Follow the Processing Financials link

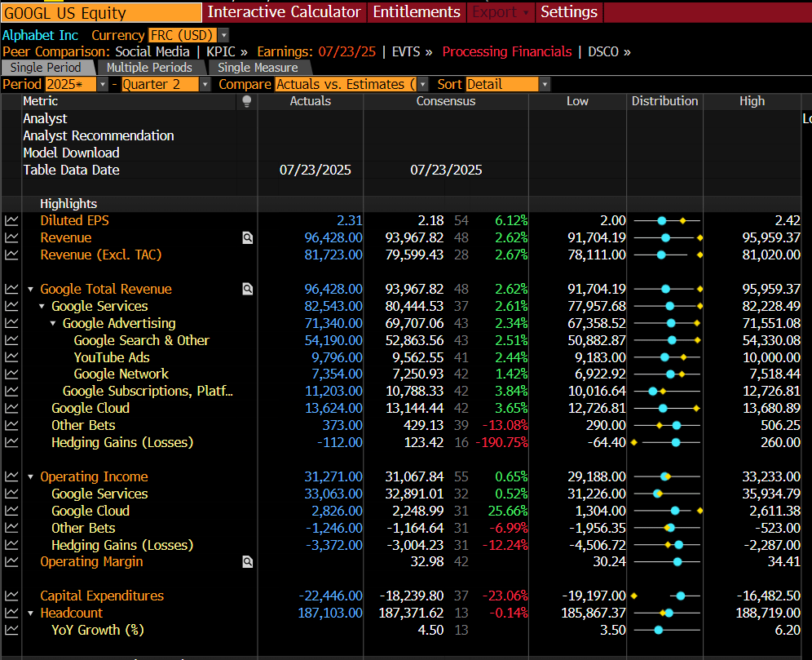507,51
